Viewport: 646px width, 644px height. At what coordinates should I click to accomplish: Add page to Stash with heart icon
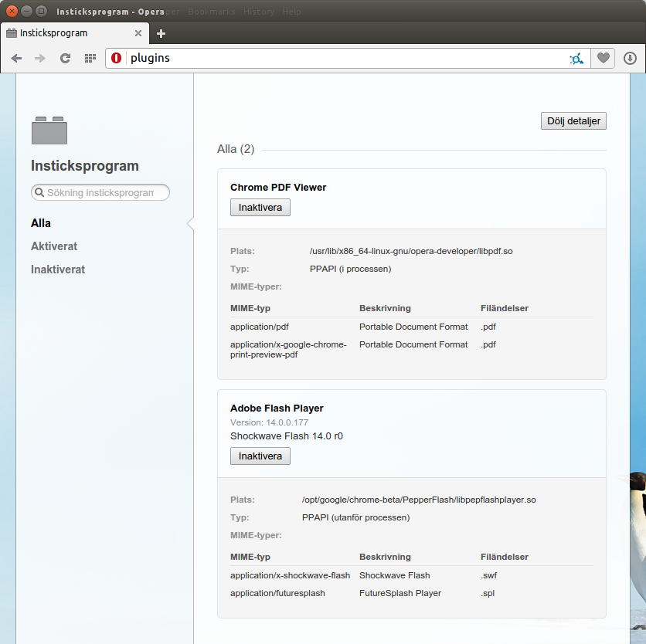click(x=603, y=58)
